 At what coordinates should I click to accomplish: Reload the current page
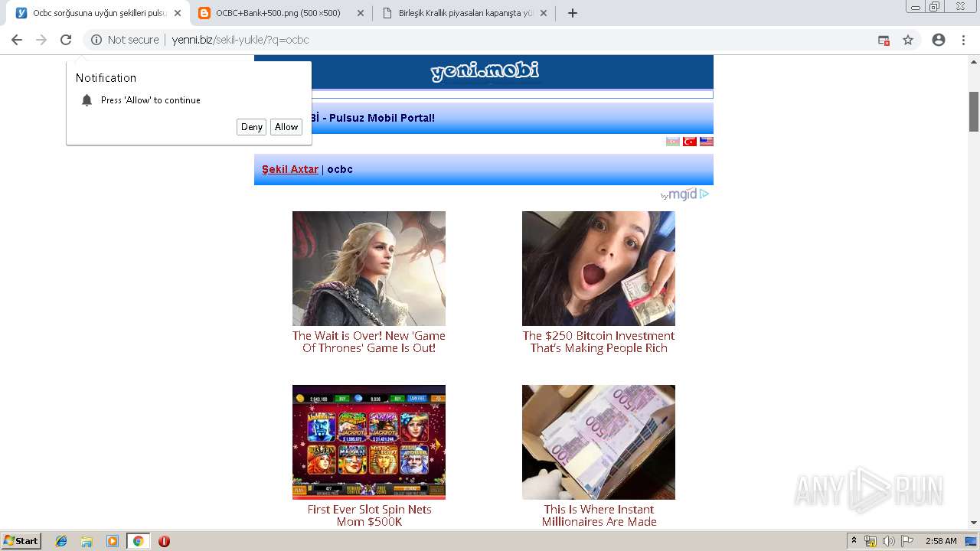pyautogui.click(x=66, y=40)
